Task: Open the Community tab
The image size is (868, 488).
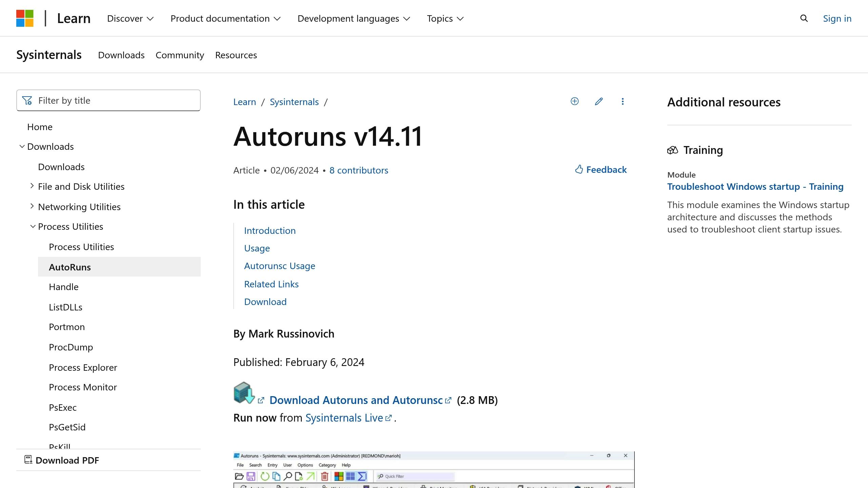Action: point(180,55)
